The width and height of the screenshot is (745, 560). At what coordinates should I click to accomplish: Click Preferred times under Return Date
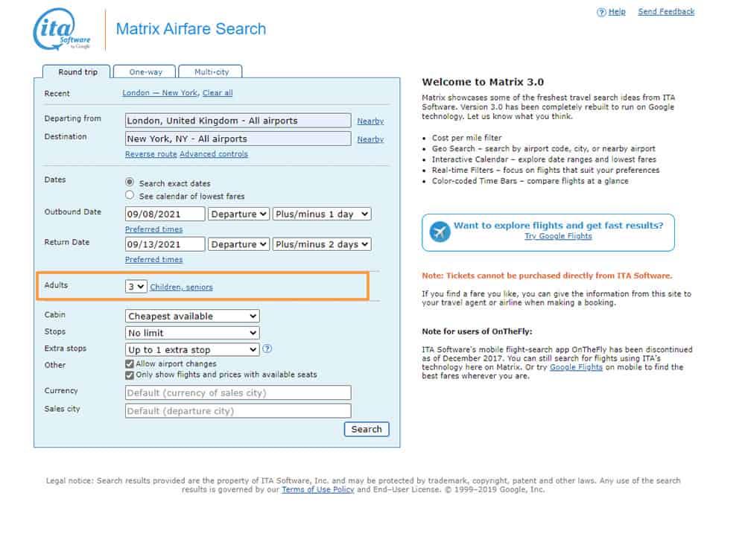click(x=154, y=260)
